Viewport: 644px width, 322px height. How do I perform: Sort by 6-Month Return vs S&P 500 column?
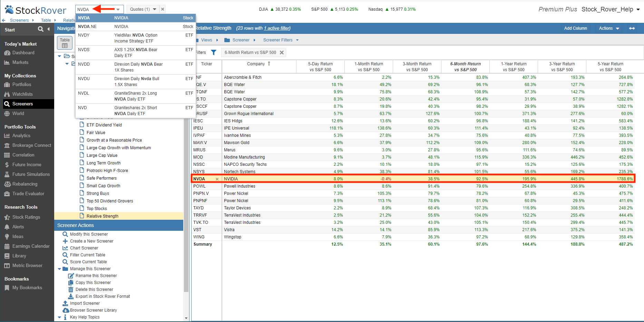click(x=465, y=67)
